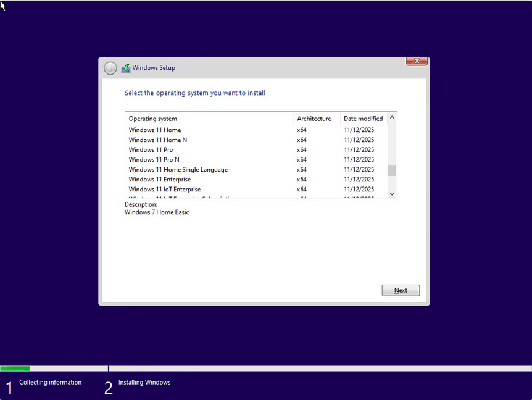Pick Windows 11 Pro N in the list
The image size is (532, 400).
154,160
